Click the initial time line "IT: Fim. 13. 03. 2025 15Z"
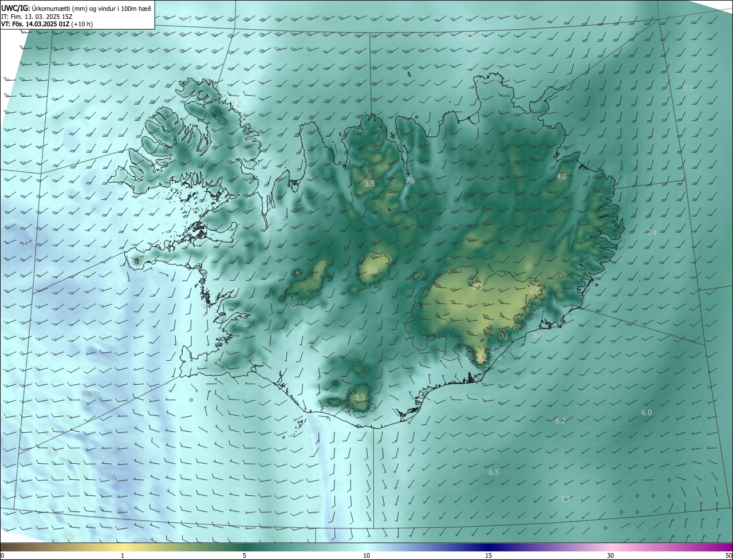Viewport: 733px width, 560px height. coord(37,16)
